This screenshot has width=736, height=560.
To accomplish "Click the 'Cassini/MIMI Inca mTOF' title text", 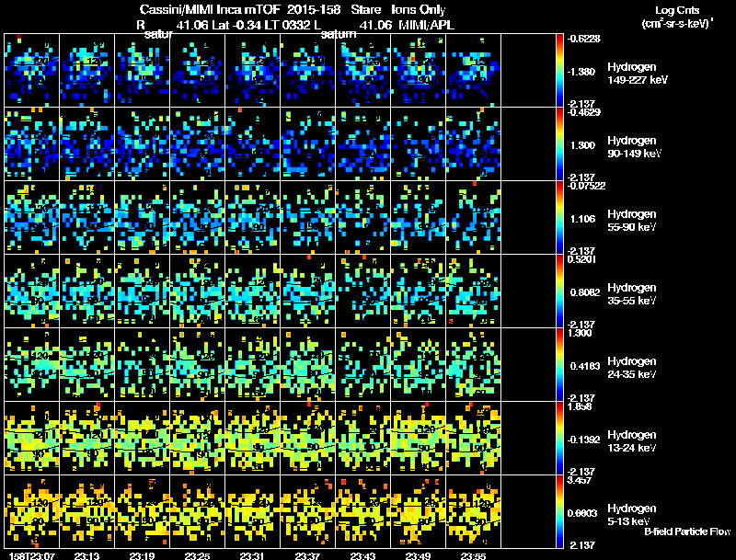I will tap(210, 9).
